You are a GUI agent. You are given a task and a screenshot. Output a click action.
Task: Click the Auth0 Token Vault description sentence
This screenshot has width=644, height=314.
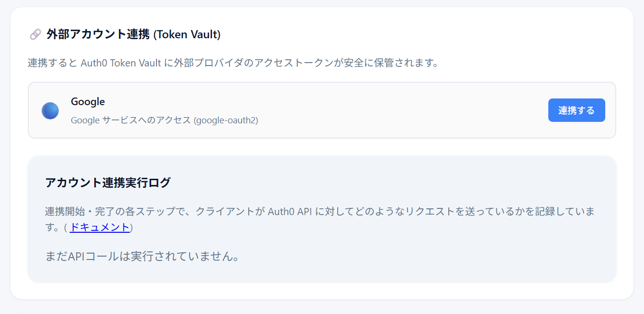[x=233, y=63]
